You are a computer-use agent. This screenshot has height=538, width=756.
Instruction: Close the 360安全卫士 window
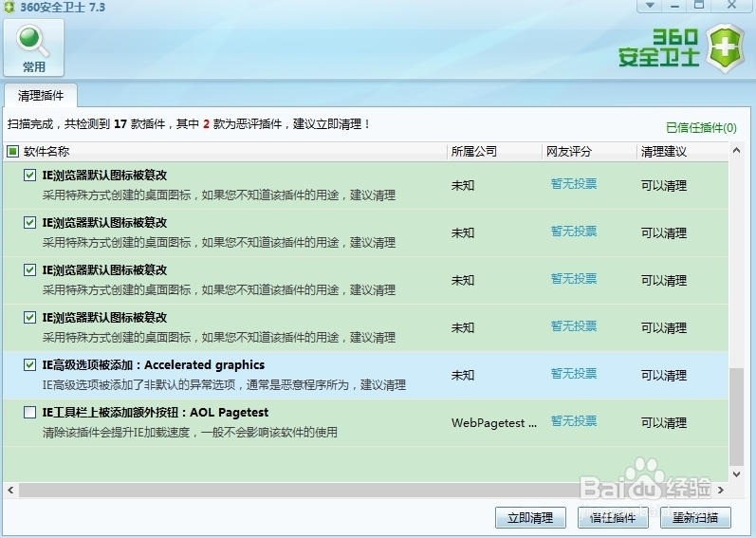pos(732,6)
